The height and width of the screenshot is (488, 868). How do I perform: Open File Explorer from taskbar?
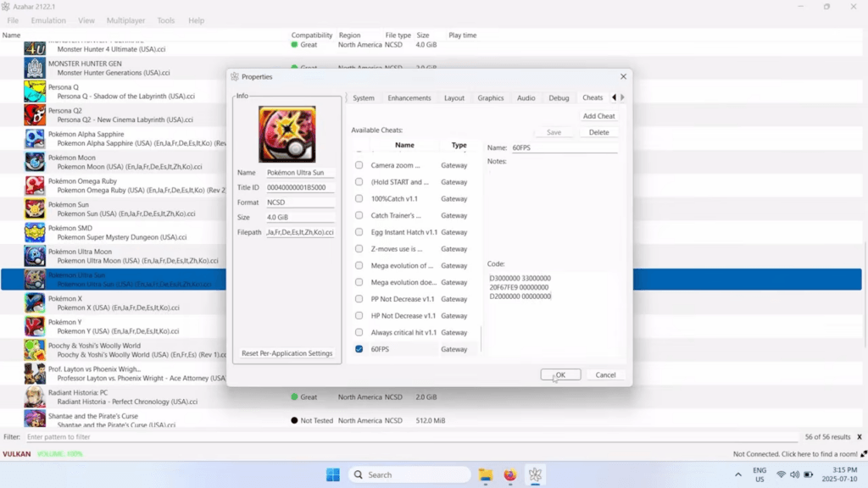coord(486,474)
